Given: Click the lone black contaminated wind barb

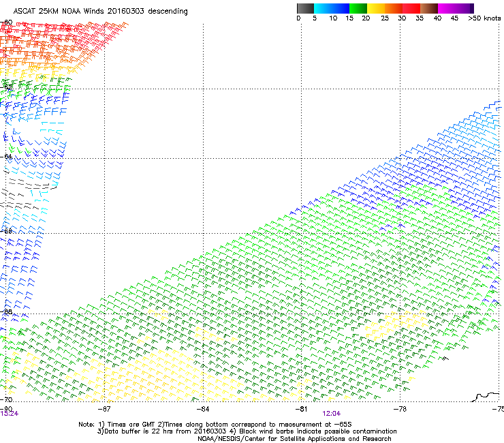Looking at the screenshot, I should coord(445,358).
